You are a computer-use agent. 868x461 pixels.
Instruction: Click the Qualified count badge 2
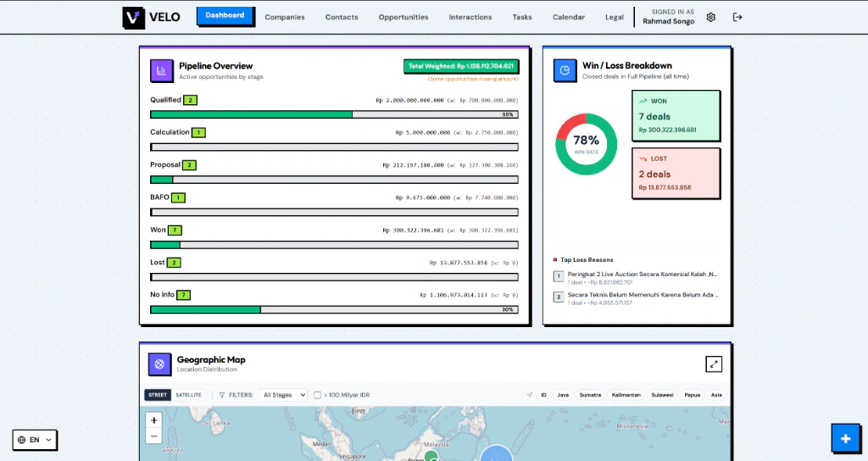(191, 100)
